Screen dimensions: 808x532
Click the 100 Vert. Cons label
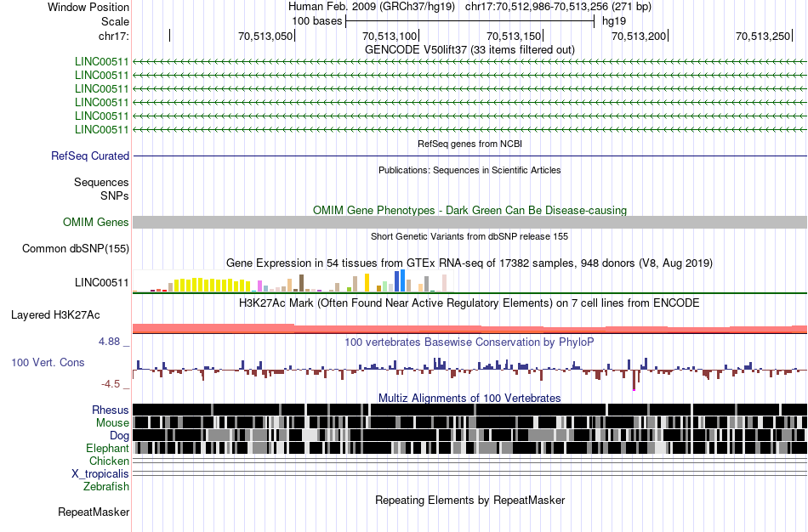point(48,363)
